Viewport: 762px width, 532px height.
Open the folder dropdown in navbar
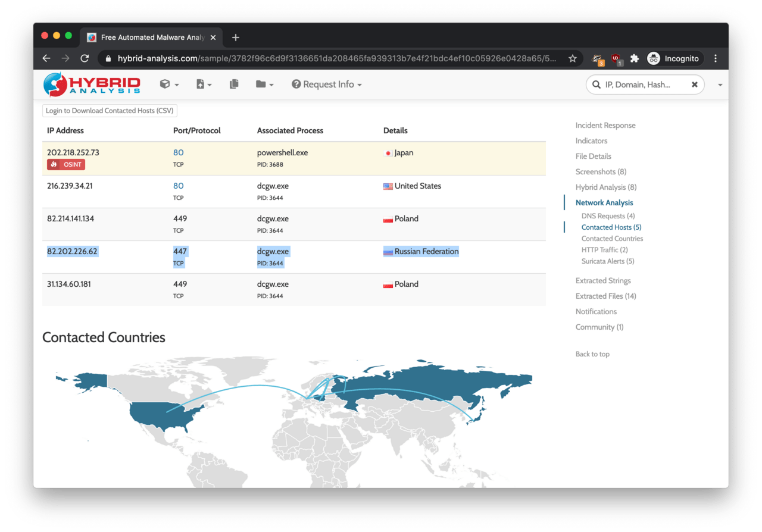(x=265, y=85)
